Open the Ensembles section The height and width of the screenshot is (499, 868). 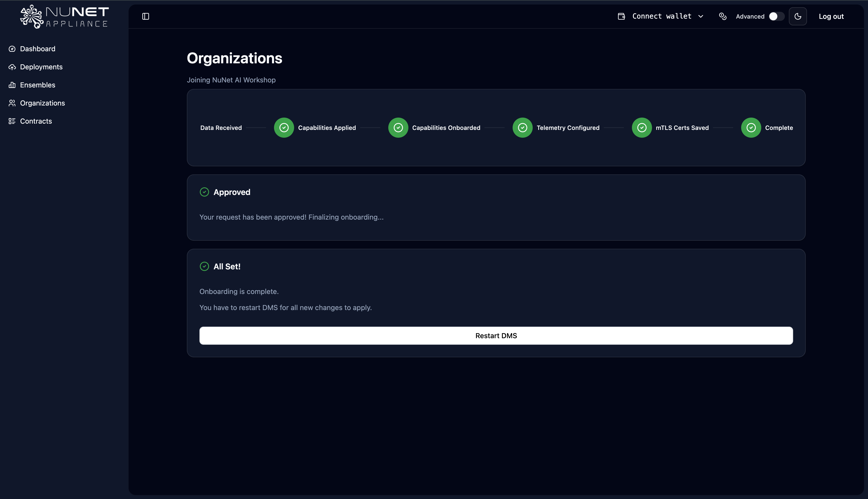pyautogui.click(x=37, y=85)
